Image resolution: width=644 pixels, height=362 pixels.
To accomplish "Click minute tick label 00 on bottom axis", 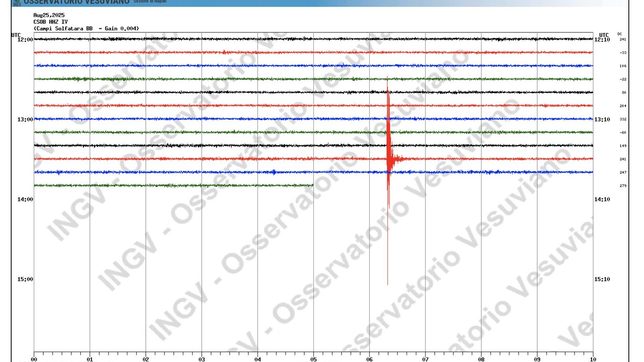I will [34, 359].
